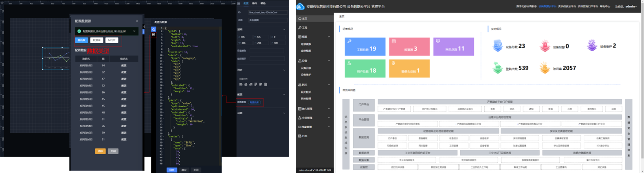Click 配置 for row 系列1的1月
The height and width of the screenshot is (173, 644).
tap(124, 65)
